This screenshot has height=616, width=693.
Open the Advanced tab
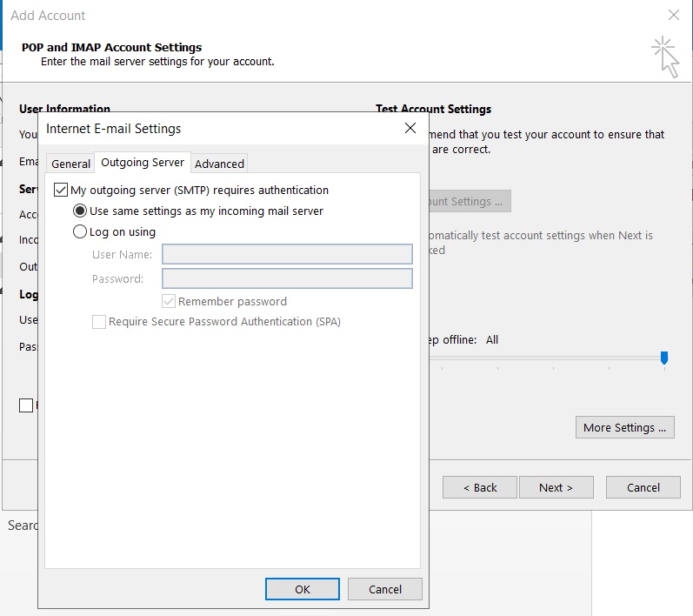coord(219,164)
